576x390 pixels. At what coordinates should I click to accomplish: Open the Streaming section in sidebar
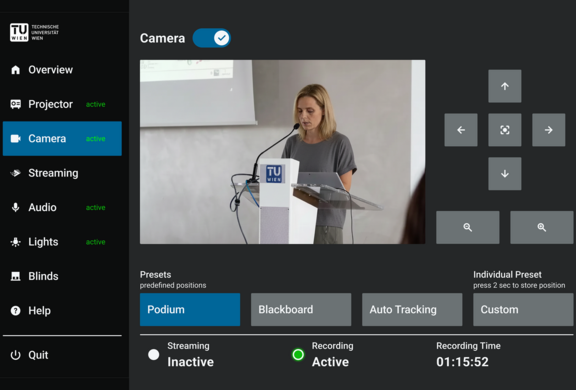62,173
